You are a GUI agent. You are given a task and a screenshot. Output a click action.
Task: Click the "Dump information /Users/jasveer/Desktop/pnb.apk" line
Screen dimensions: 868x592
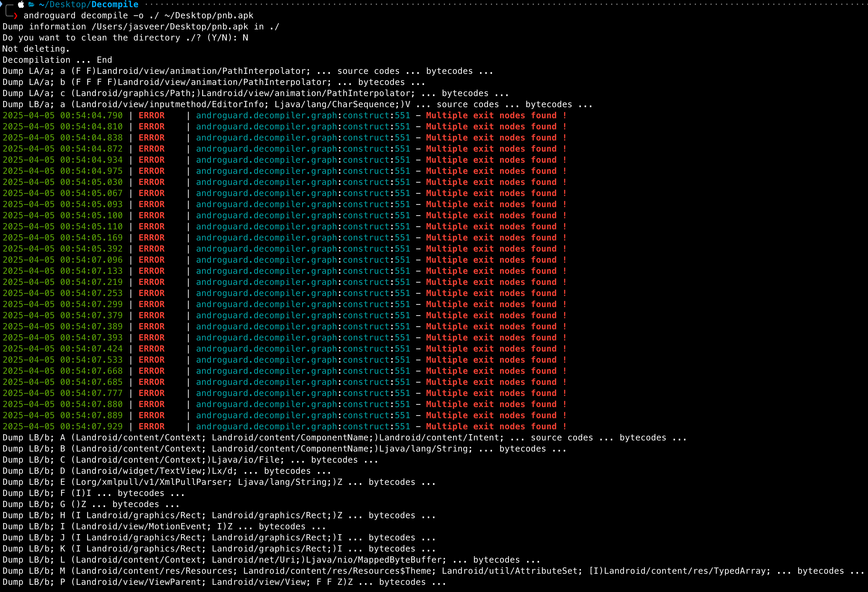coord(141,27)
